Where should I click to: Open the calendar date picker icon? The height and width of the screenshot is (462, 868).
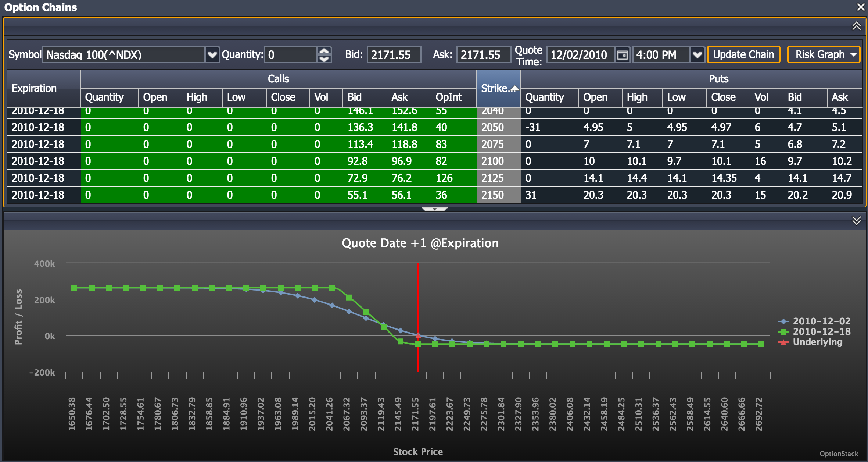coord(623,55)
